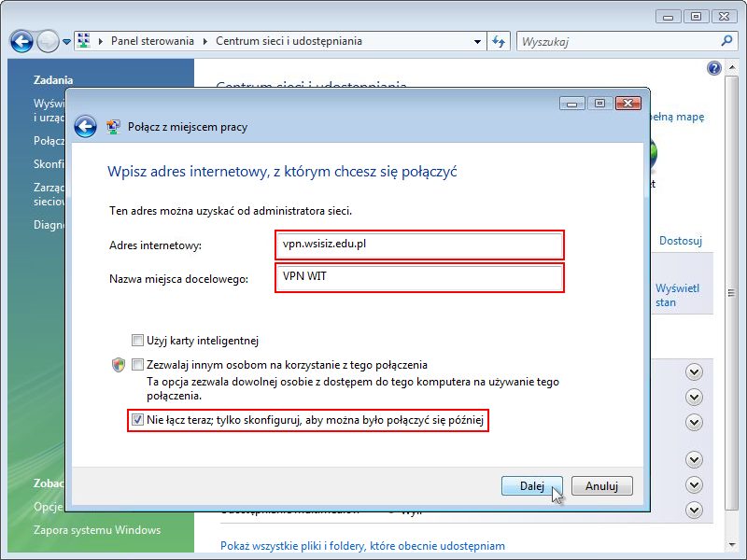This screenshot has width=747, height=560.
Task: Click the magnifier icon in the Wyszukaj box
Action: click(x=727, y=41)
